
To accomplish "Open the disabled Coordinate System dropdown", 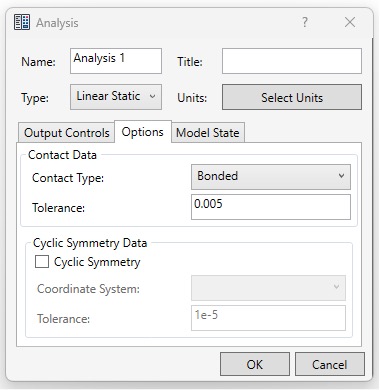I will (x=268, y=288).
